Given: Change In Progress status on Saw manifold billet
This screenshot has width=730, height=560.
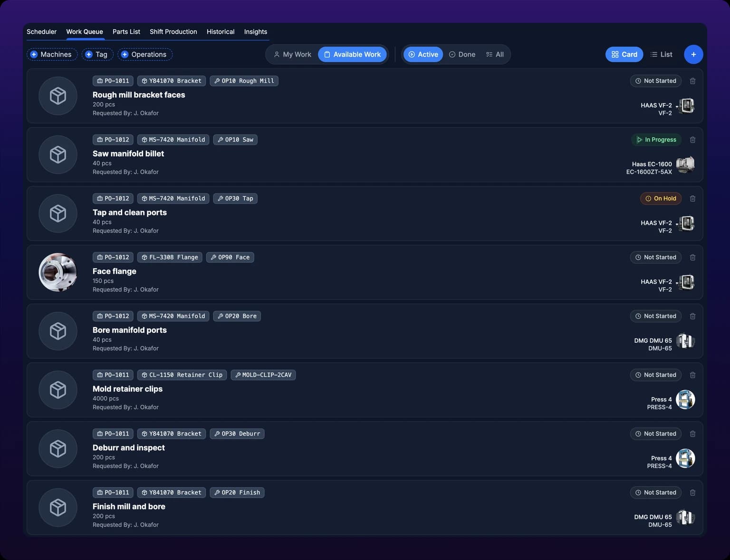Looking at the screenshot, I should click(x=656, y=140).
